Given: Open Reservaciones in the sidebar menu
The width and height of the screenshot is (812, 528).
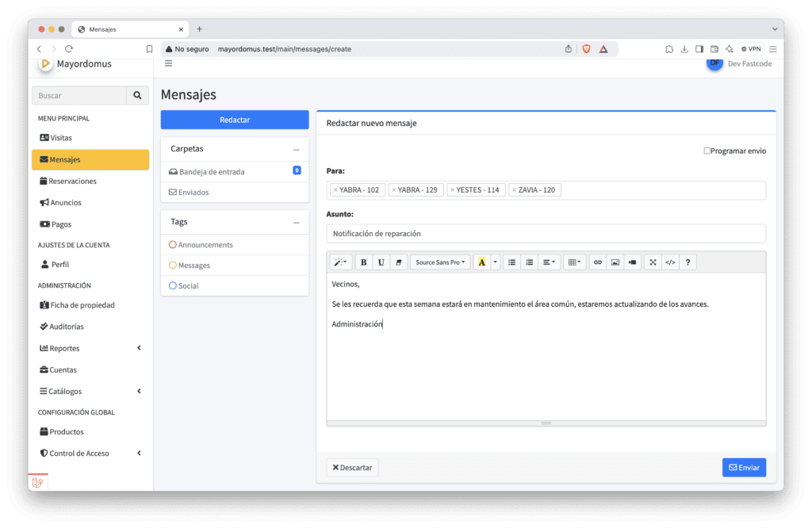Looking at the screenshot, I should pyautogui.click(x=72, y=181).
